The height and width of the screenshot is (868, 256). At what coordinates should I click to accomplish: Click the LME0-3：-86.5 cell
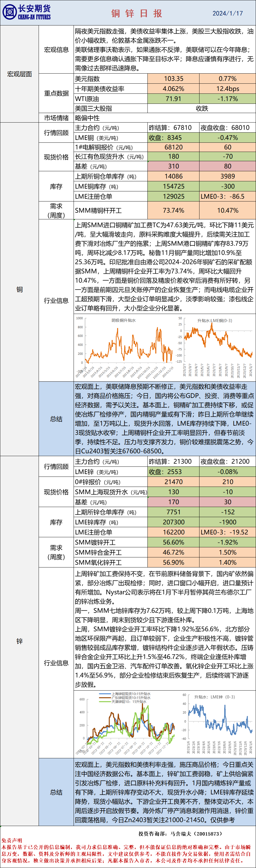pyautogui.click(x=228, y=196)
